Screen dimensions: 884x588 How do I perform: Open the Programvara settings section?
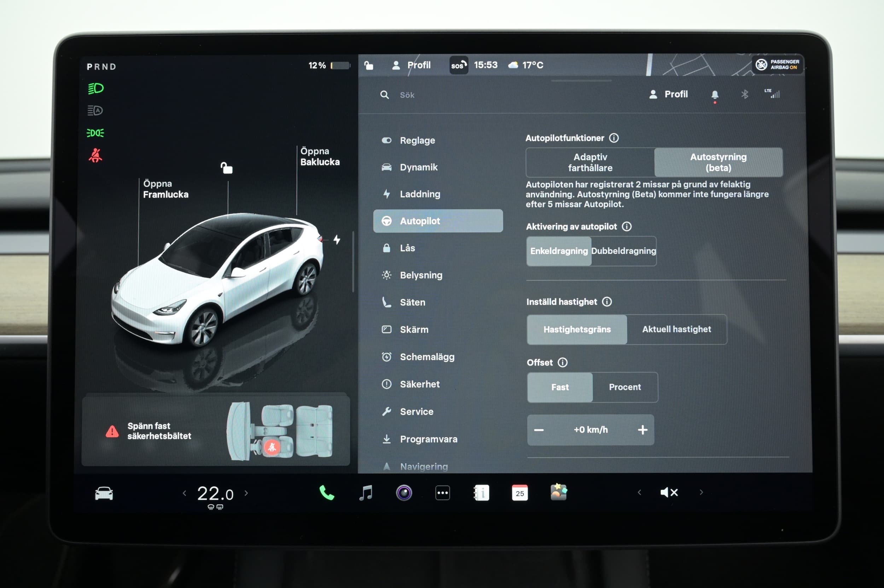pyautogui.click(x=438, y=439)
